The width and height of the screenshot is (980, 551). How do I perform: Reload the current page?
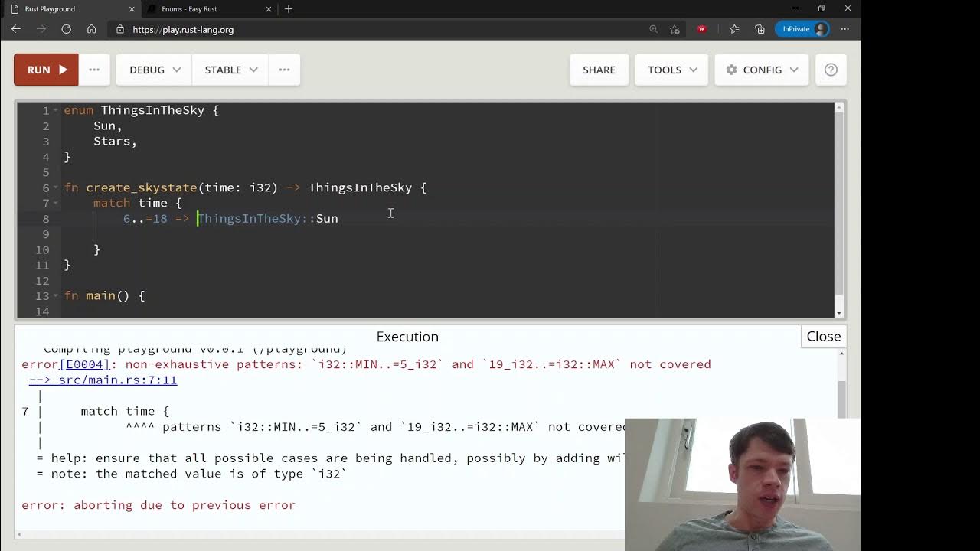[x=67, y=29]
